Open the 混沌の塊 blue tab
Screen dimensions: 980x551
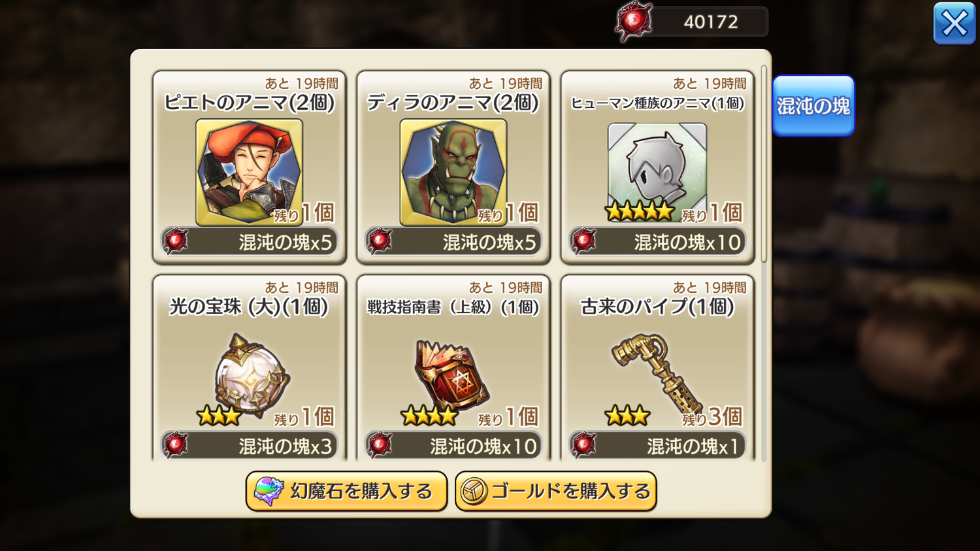[813, 106]
